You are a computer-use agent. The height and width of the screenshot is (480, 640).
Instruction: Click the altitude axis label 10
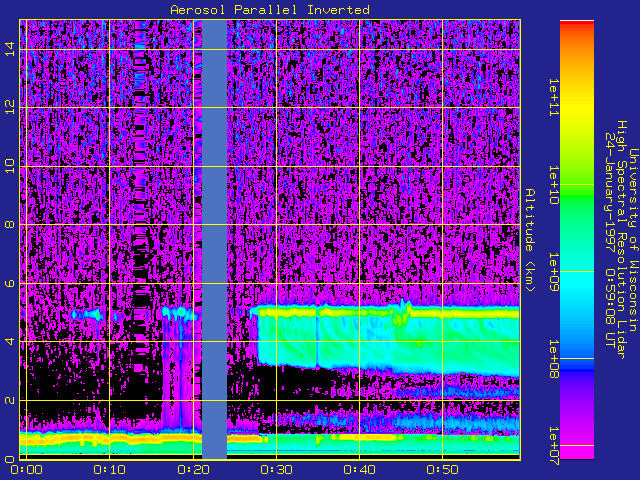[10, 166]
